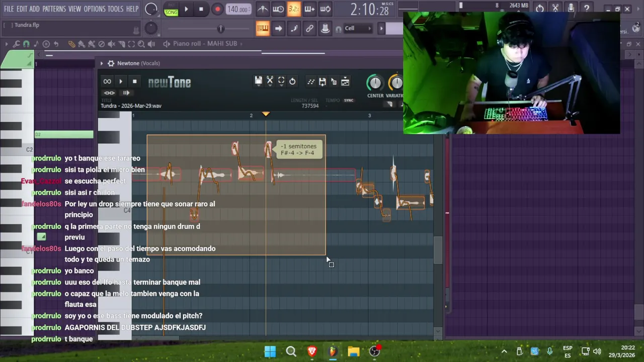Click Newtone stop button
The width and height of the screenshot is (644, 362).
coord(134,81)
